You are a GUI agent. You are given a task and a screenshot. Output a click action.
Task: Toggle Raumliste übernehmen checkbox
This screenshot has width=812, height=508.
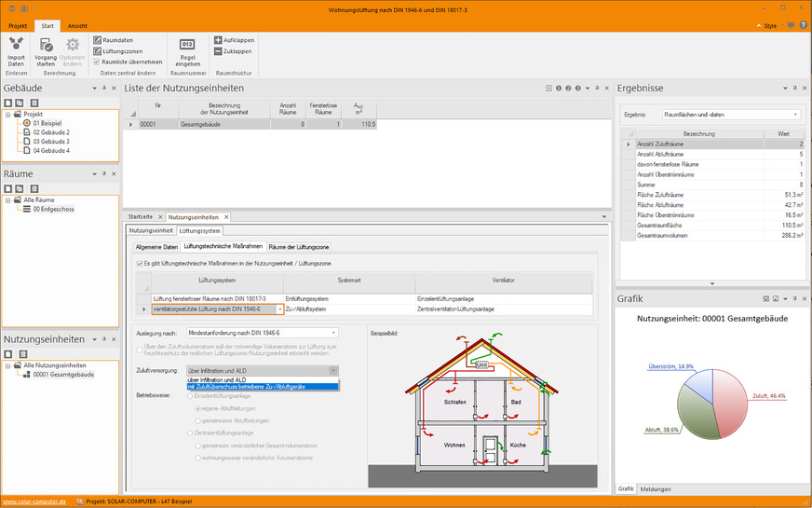[x=98, y=62]
